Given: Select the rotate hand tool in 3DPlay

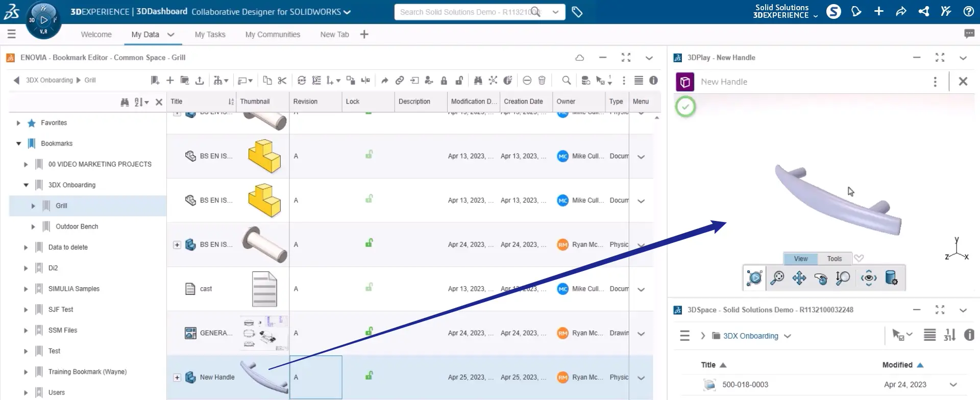Looking at the screenshot, I should [x=821, y=278].
